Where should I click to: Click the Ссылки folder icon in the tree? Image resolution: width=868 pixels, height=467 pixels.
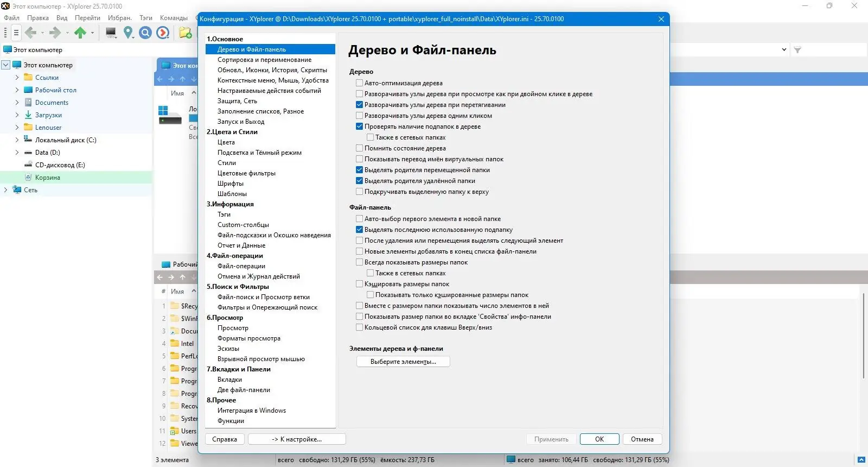tap(28, 78)
